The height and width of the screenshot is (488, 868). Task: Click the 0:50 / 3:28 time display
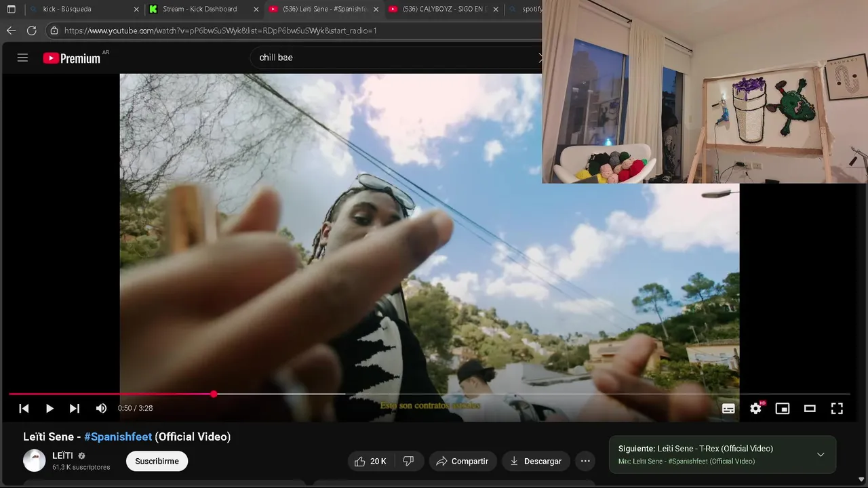135,408
